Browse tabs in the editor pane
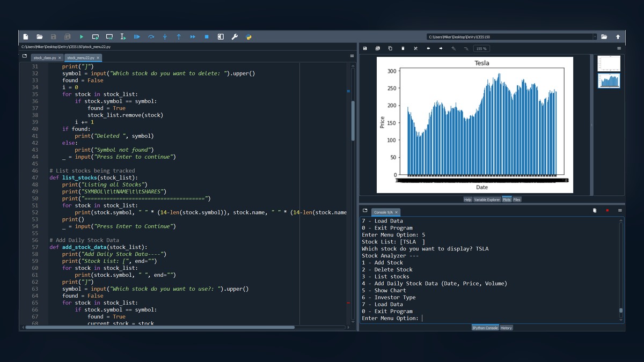The height and width of the screenshot is (362, 644). coord(25,56)
